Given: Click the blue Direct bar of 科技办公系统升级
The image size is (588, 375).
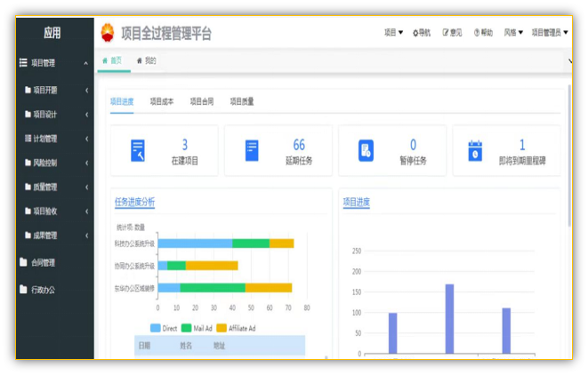Looking at the screenshot, I should tap(195, 243).
